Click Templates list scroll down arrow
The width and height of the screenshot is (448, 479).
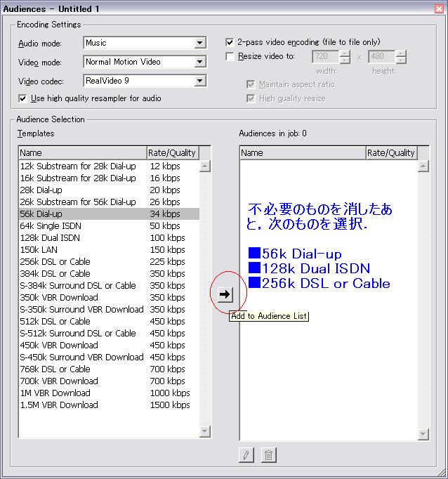(205, 431)
